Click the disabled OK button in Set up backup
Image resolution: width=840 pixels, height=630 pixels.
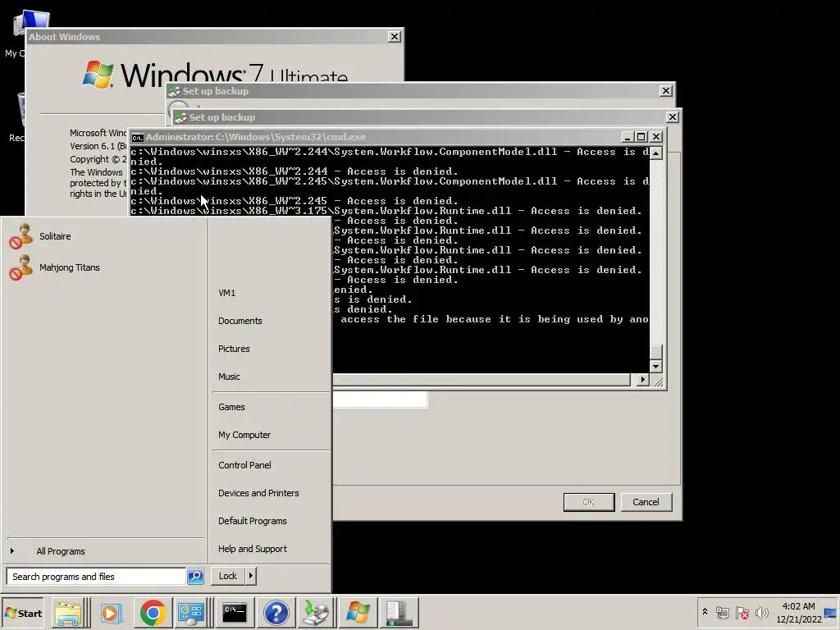(589, 502)
